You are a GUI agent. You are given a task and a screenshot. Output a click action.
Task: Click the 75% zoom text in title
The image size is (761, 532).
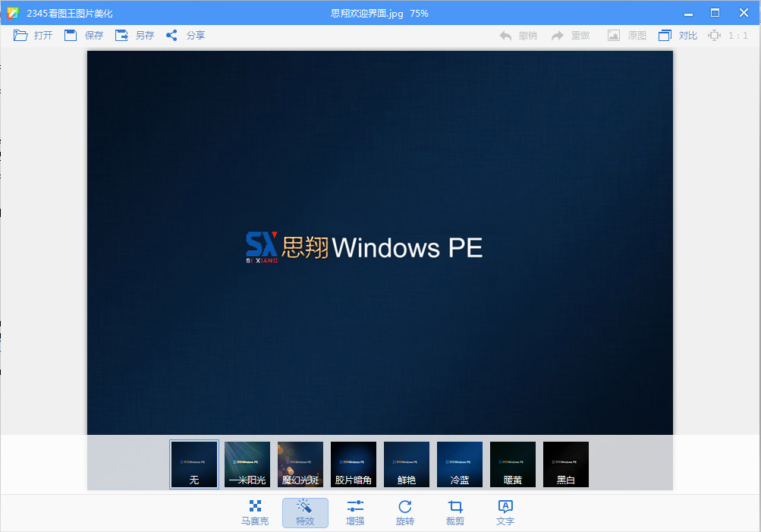419,14
